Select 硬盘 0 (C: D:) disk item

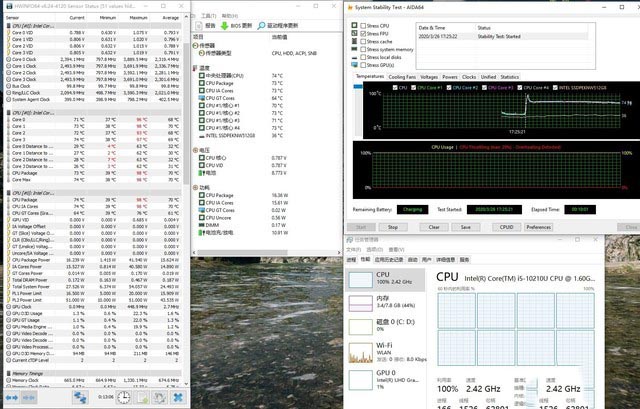point(386,325)
